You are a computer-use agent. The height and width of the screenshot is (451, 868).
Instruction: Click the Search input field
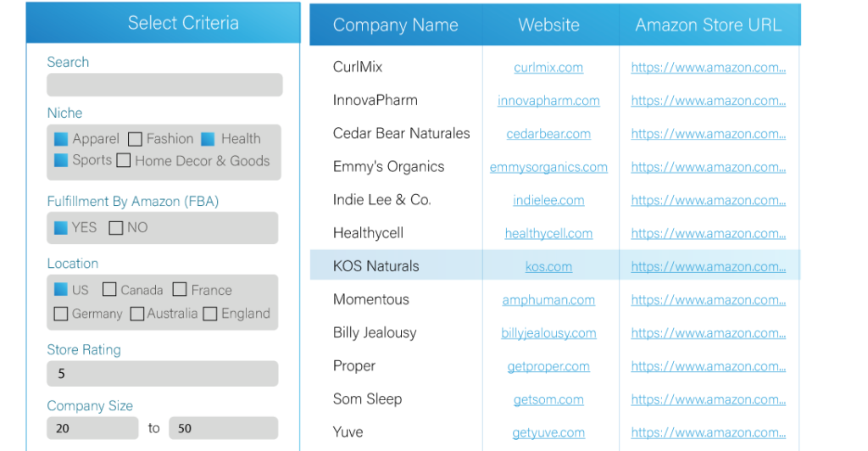(x=164, y=85)
